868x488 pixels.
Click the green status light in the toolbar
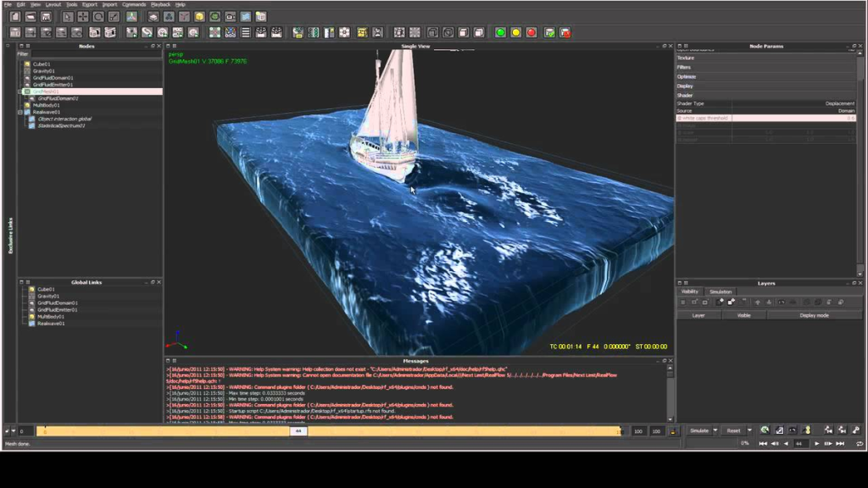tap(500, 33)
